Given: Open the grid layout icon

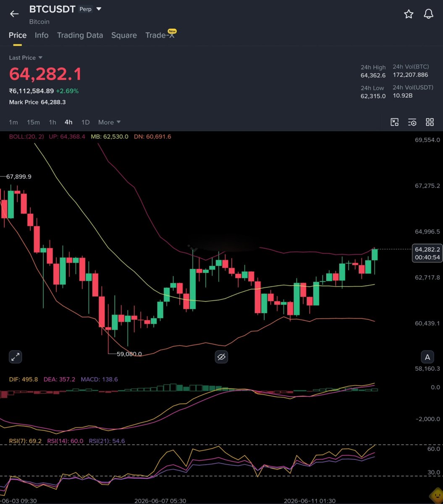Looking at the screenshot, I should 430,122.
